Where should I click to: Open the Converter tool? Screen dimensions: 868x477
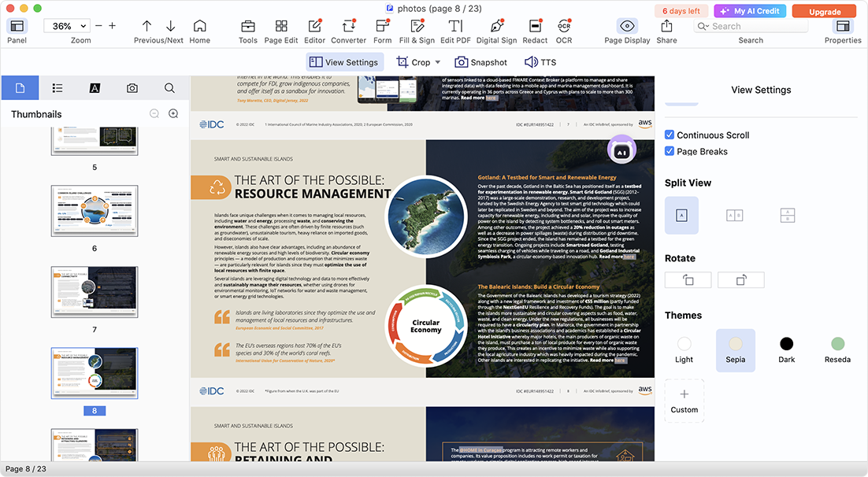point(349,26)
